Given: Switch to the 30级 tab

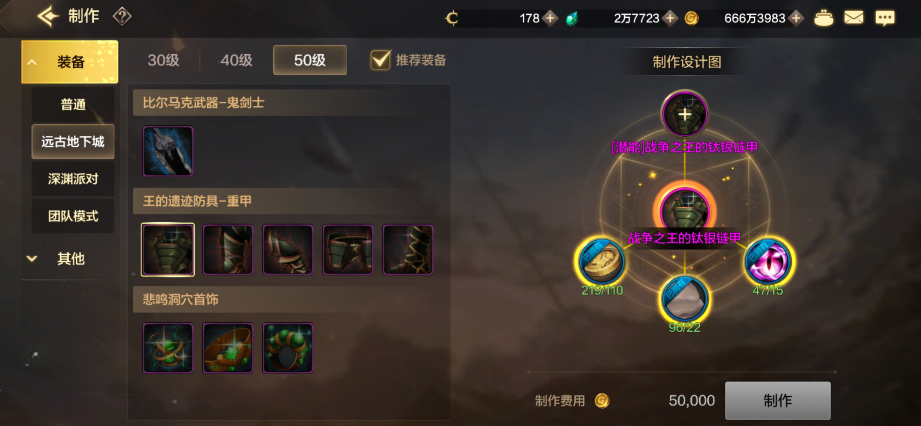Looking at the screenshot, I should [163, 60].
